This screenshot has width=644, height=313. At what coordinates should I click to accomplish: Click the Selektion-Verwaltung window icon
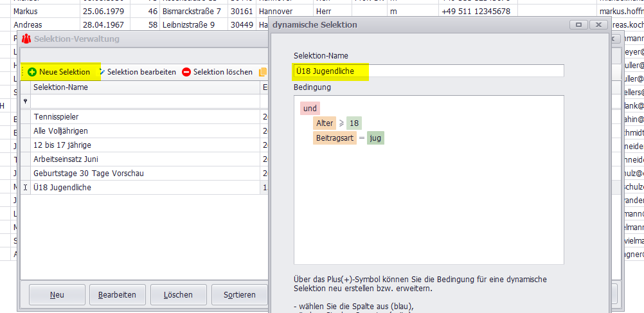26,39
